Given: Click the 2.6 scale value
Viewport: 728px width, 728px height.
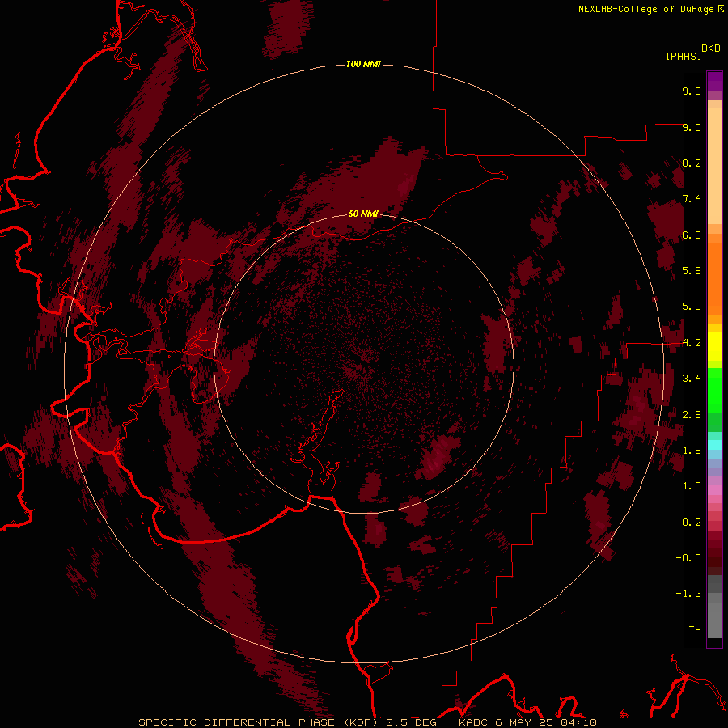Looking at the screenshot, I should tap(692, 415).
